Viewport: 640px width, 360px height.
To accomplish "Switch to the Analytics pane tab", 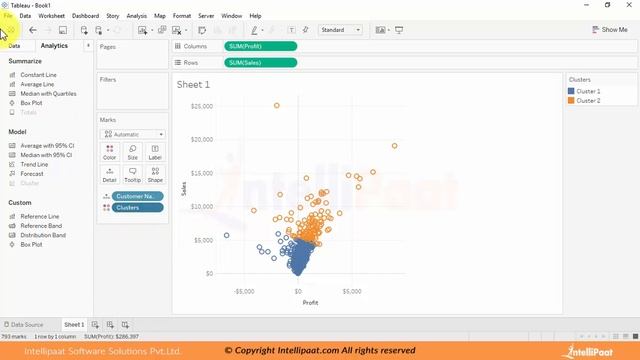I will tap(54, 46).
